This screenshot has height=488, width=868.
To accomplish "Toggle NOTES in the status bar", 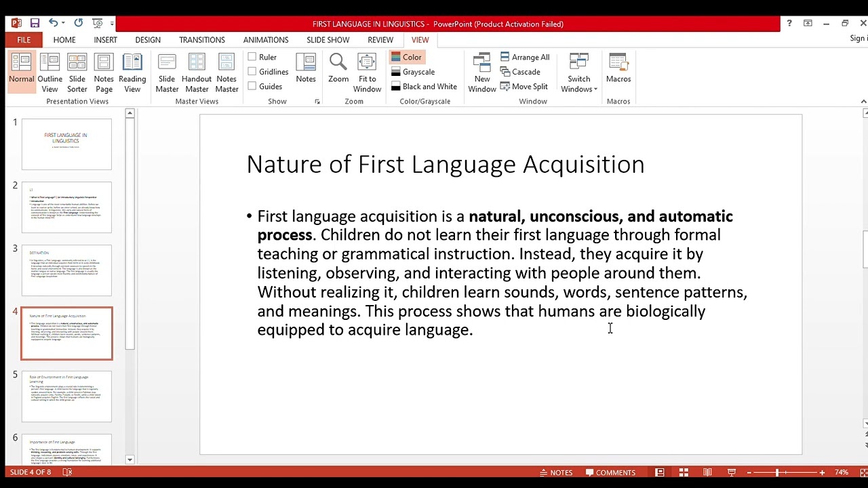I will (x=556, y=472).
